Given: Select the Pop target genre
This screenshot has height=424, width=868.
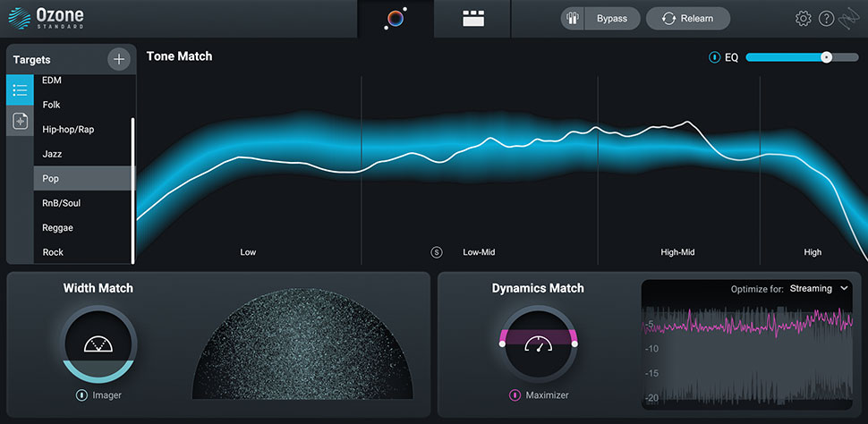Looking at the screenshot, I should click(x=83, y=178).
